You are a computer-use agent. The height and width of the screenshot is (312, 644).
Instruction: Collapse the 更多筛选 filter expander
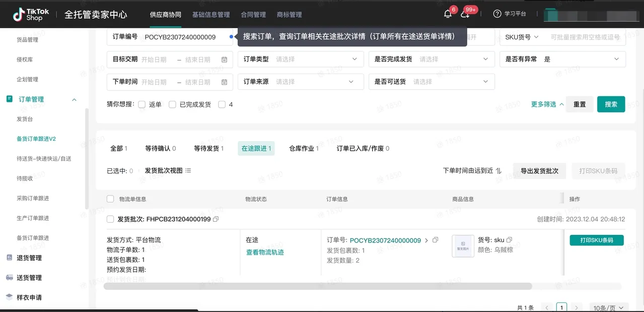tap(547, 104)
